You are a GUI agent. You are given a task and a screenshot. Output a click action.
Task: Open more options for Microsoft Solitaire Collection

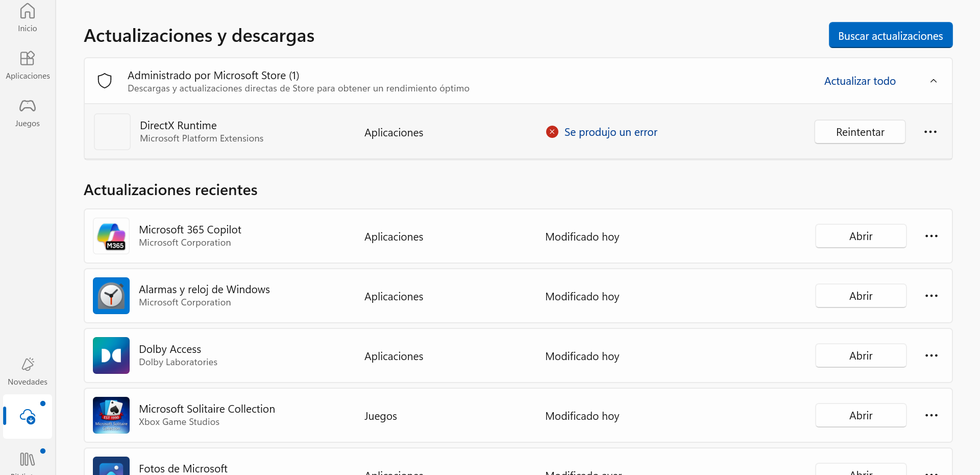932,415
